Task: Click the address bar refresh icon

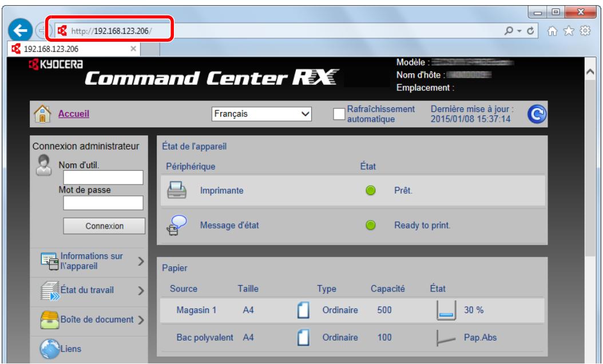Action: tap(530, 31)
